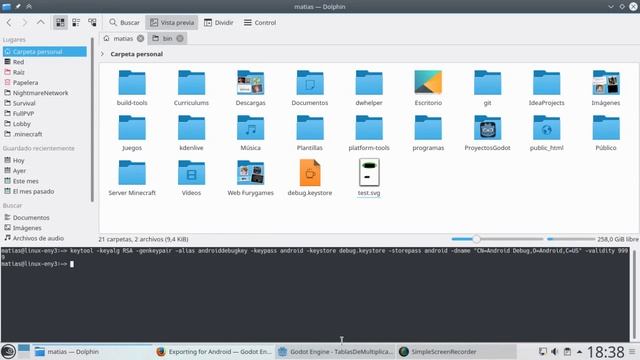Open the application launcher in taskbar

8,351
